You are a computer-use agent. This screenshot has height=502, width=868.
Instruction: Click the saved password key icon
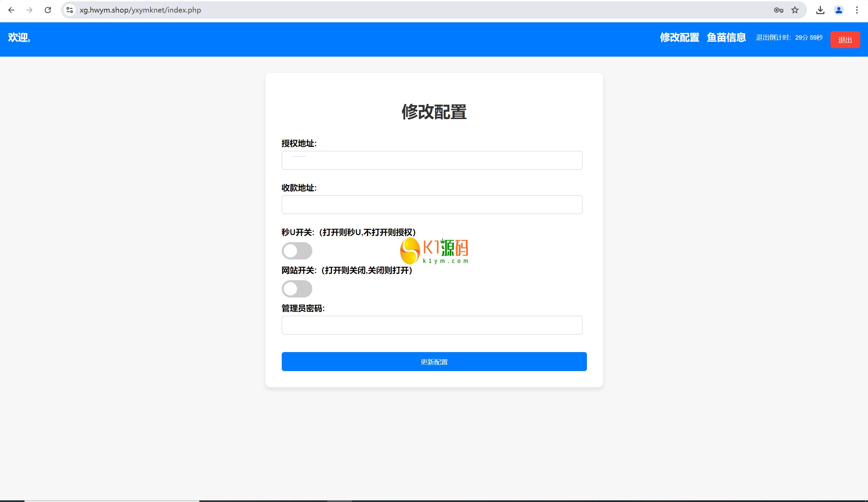pyautogui.click(x=778, y=10)
